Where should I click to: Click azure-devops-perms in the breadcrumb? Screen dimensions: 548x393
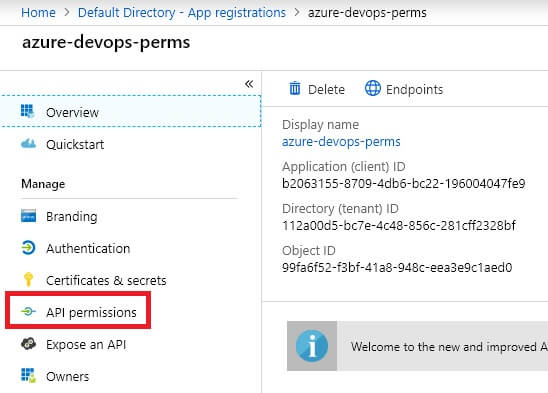click(367, 13)
